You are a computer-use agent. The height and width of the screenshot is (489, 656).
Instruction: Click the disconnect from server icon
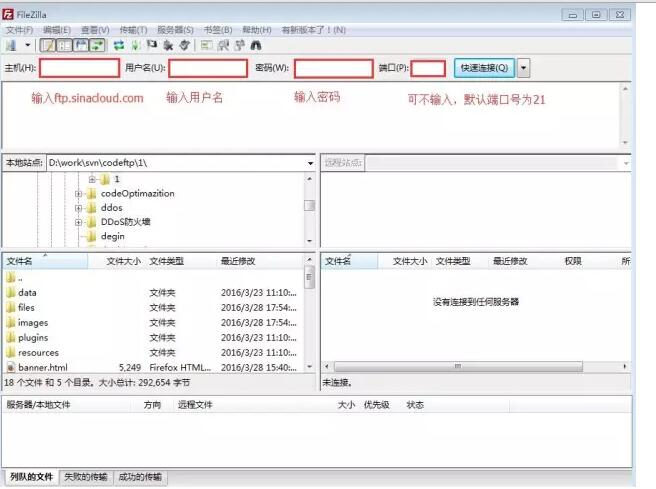click(x=169, y=45)
